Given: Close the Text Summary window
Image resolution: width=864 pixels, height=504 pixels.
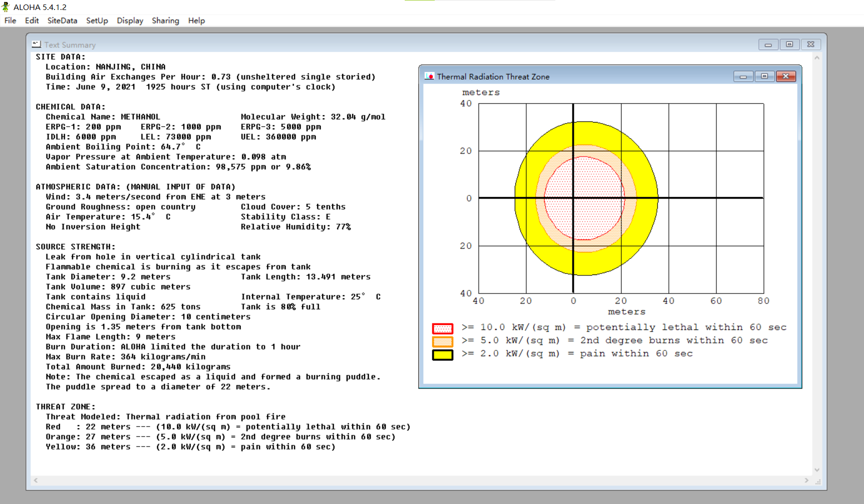Looking at the screenshot, I should coord(811,44).
